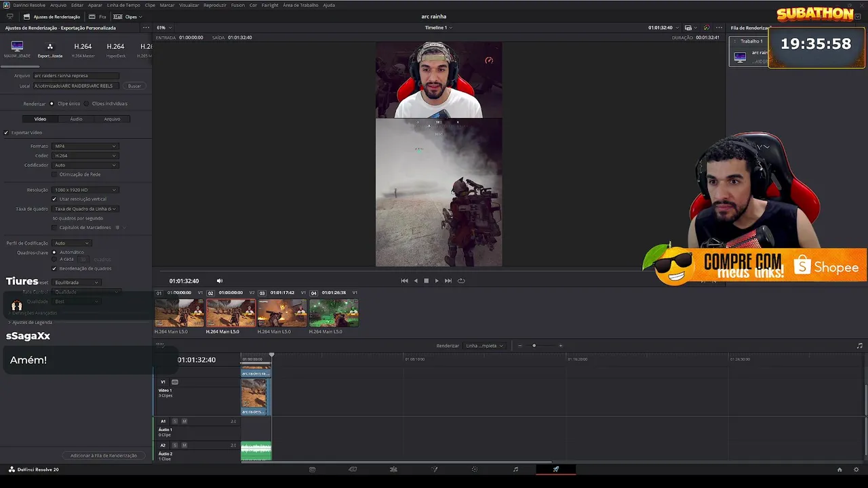The height and width of the screenshot is (488, 868).
Task: Open the Codificador Auto dropdown
Action: [x=85, y=165]
